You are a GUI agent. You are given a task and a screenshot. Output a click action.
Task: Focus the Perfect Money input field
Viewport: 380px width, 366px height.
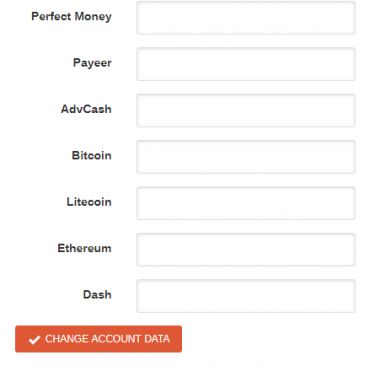pos(246,18)
